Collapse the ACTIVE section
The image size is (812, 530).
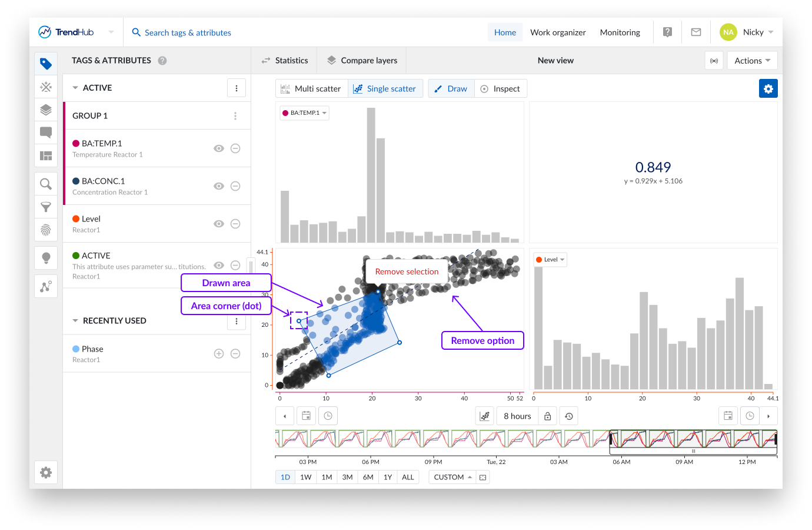[75, 88]
